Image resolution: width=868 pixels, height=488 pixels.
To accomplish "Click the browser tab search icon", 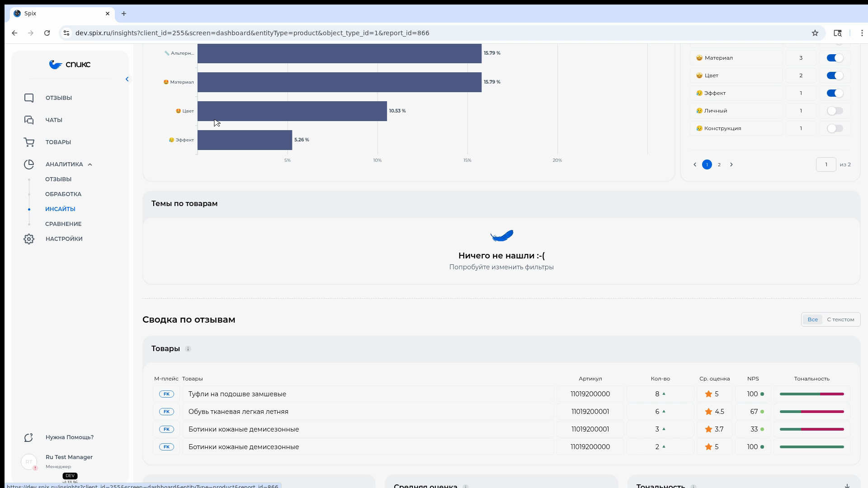I will (837, 33).
